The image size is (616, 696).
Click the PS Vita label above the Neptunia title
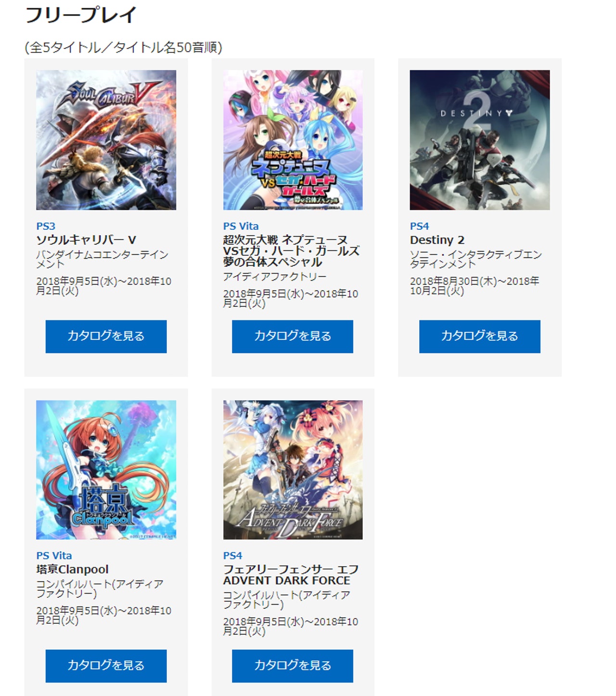(x=241, y=226)
